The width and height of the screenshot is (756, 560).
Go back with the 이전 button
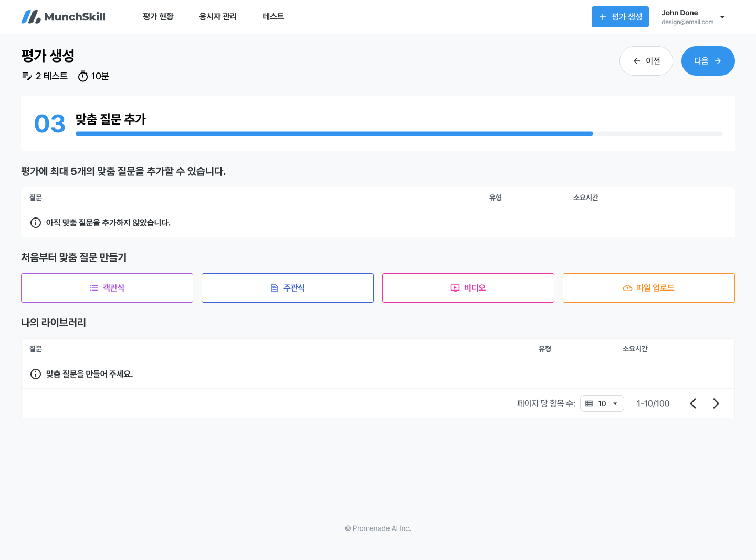coord(646,61)
